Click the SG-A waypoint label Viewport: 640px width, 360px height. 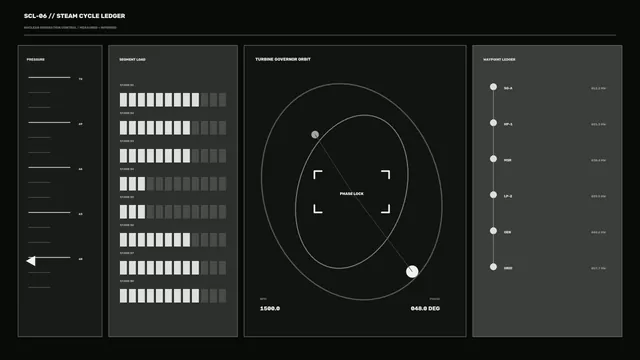point(508,88)
